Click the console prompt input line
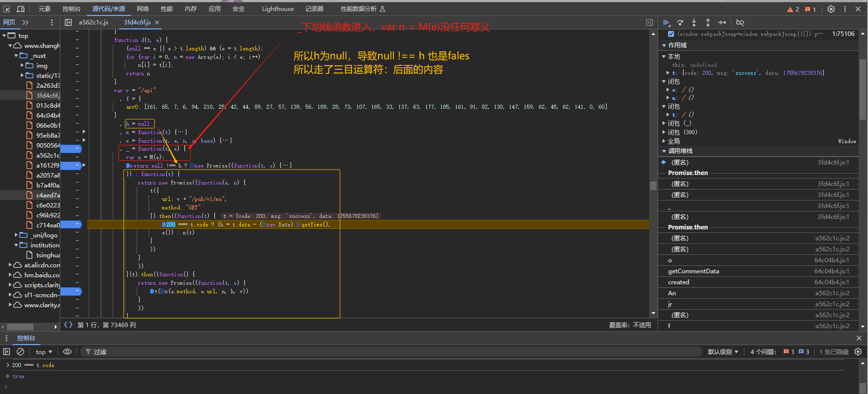 [x=429, y=387]
